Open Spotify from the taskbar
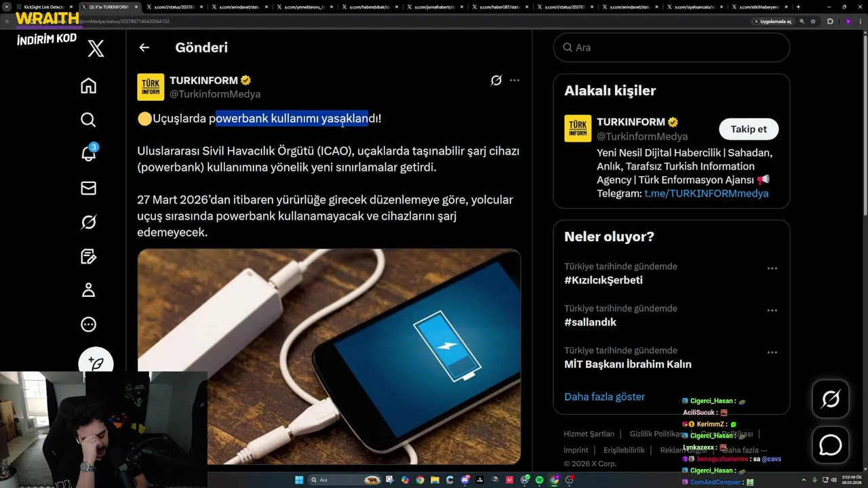Screen dimensions: 868x488 539,480
